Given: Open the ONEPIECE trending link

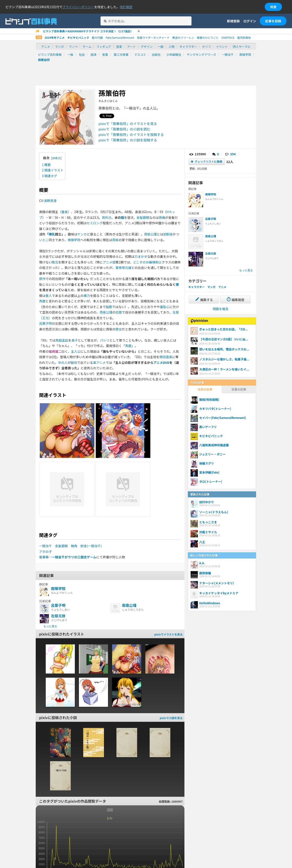Looking at the screenshot, I should pos(228,38).
